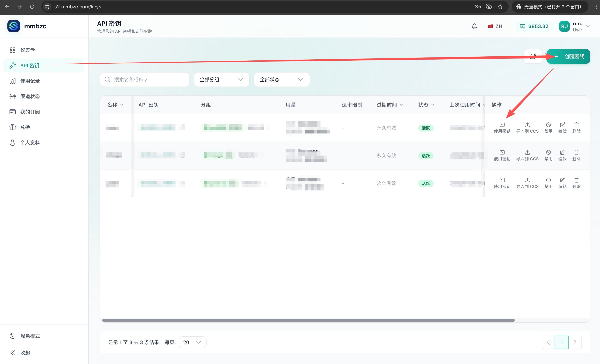Click the browser forward arrow
This screenshot has height=364, width=600.
point(19,7)
